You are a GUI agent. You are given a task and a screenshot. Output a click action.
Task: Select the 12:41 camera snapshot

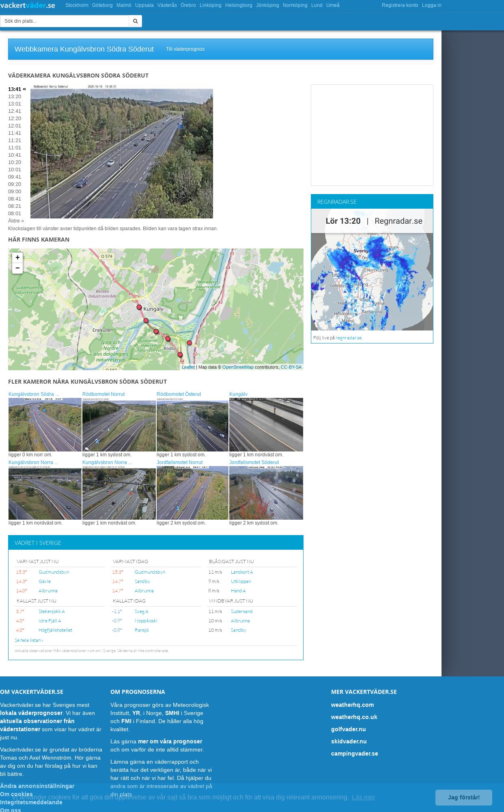click(x=15, y=111)
